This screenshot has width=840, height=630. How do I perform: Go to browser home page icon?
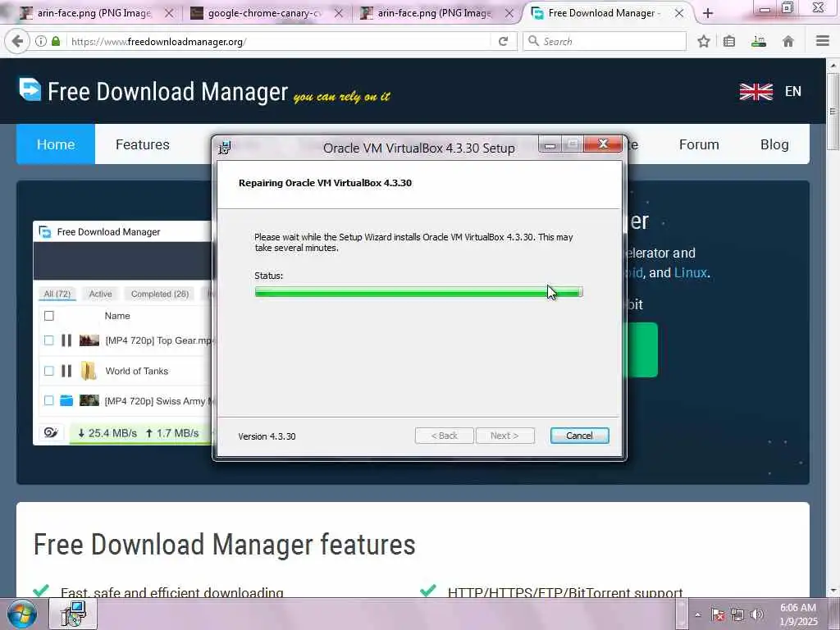point(788,41)
